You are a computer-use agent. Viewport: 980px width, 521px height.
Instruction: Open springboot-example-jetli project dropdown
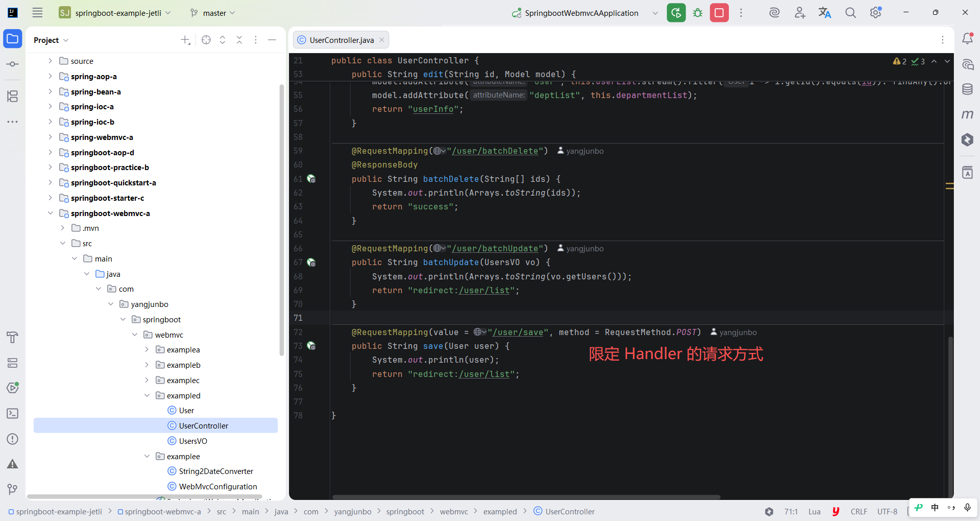pos(115,13)
